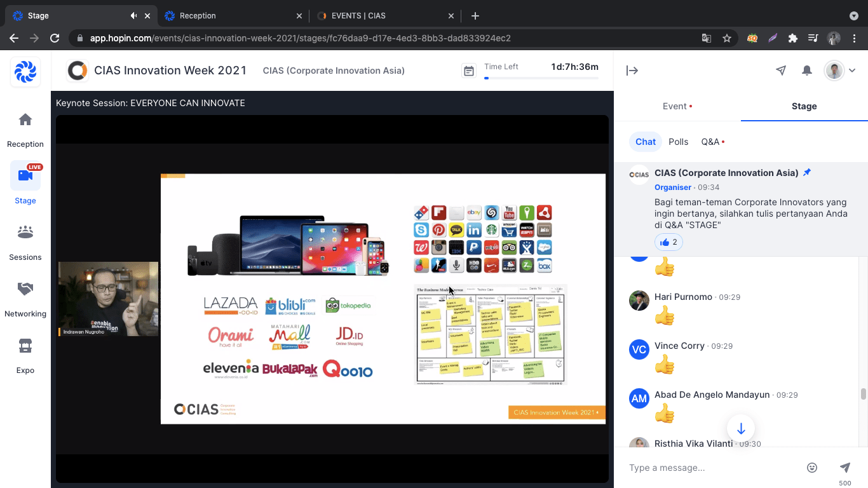868x488 pixels.
Task: Click the Organiser badge label
Action: point(673,187)
